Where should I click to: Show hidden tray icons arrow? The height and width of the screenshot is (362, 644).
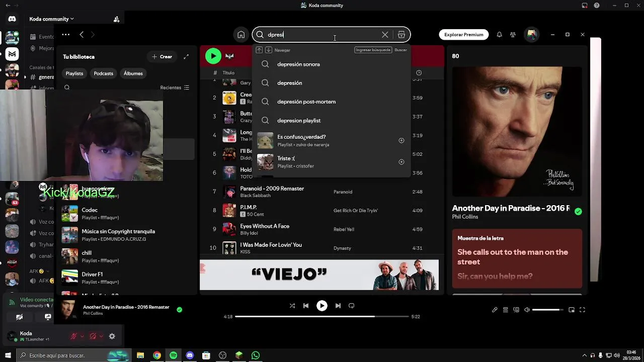coord(585,355)
